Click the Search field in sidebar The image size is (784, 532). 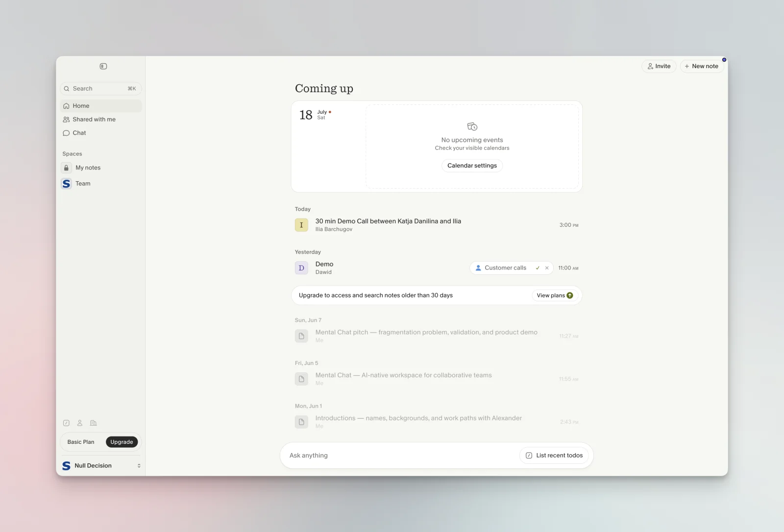[x=101, y=89]
